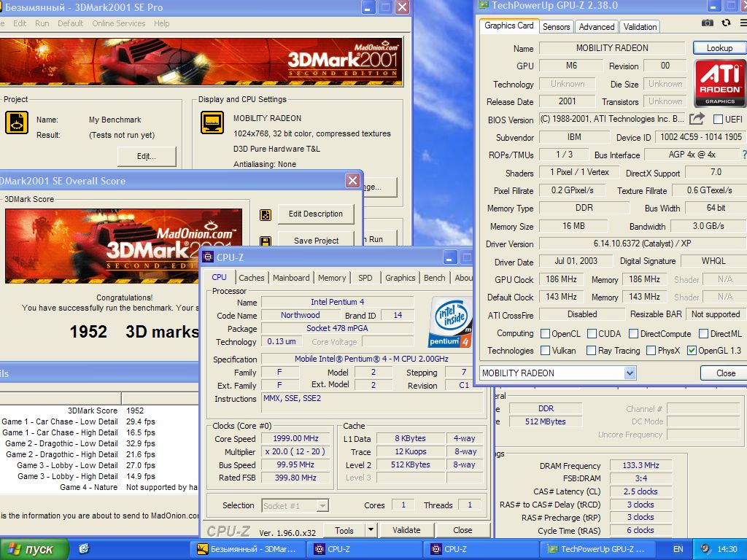Click the icon left of Edit Description
This screenshot has width=747, height=560.
click(266, 215)
